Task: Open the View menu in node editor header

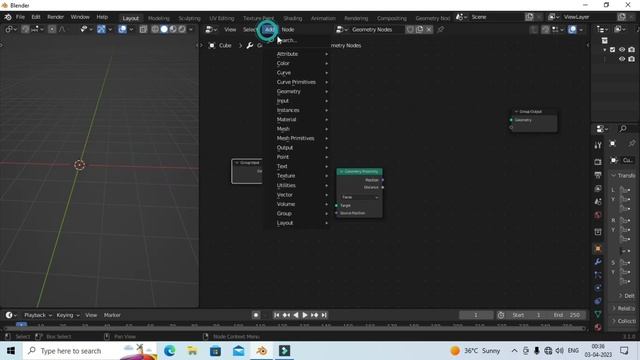Action: click(x=230, y=29)
